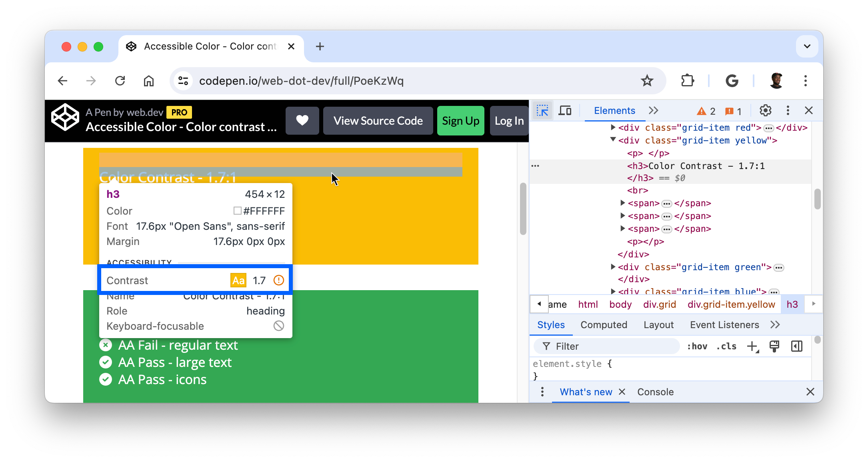The height and width of the screenshot is (462, 868).
Task: Switch to the Layout tab
Action: (659, 325)
